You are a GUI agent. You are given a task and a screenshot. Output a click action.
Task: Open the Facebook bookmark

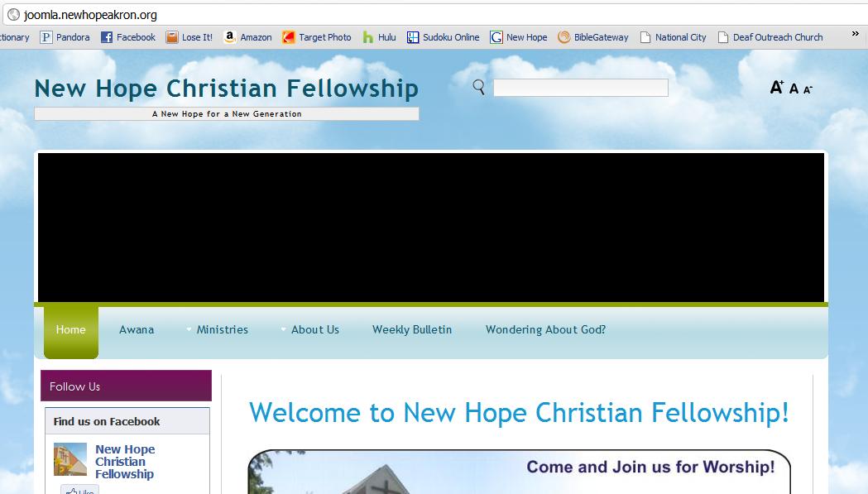tap(128, 37)
